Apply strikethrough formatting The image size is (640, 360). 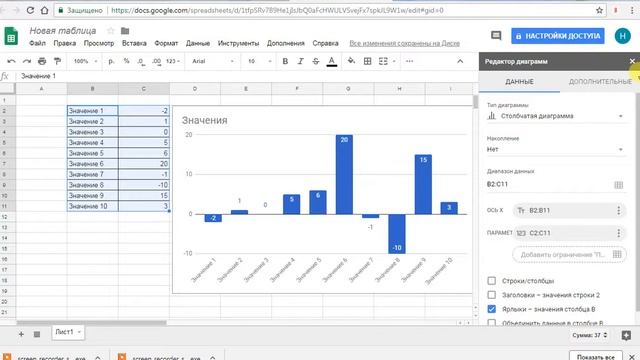pyautogui.click(x=316, y=61)
